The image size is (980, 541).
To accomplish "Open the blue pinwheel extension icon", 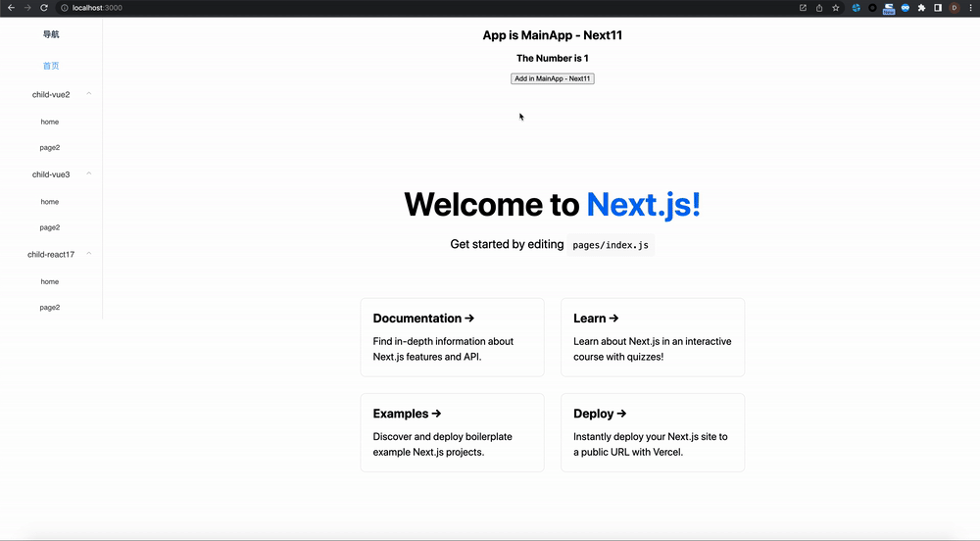I will click(857, 8).
